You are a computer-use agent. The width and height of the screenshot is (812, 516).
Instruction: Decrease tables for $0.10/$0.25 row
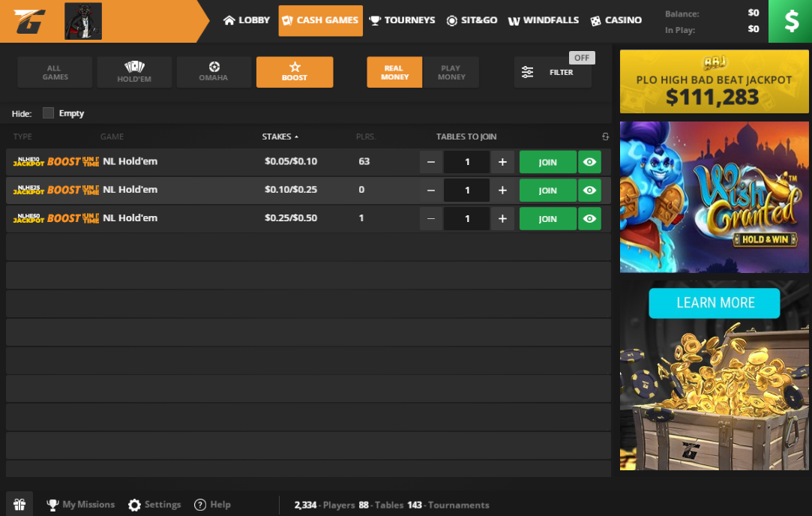click(x=431, y=190)
